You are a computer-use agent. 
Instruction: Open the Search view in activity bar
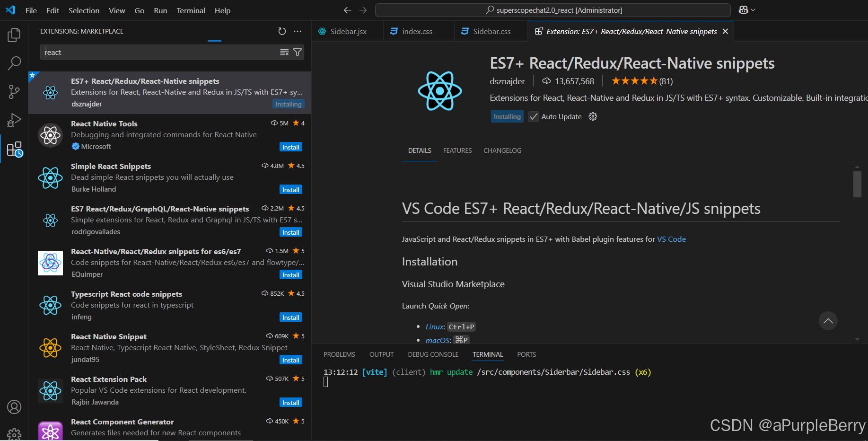point(14,63)
